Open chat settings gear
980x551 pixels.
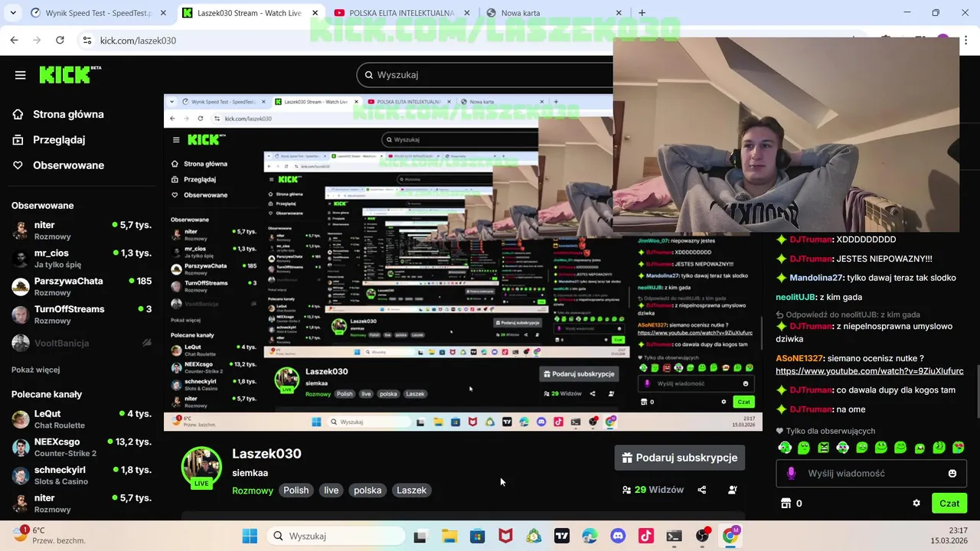[916, 504]
